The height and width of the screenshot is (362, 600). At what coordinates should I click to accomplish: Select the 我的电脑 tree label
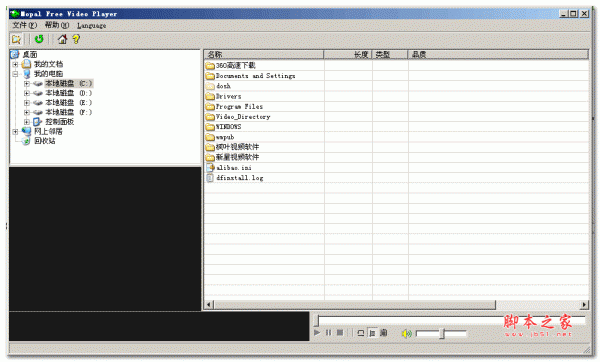[x=48, y=74]
